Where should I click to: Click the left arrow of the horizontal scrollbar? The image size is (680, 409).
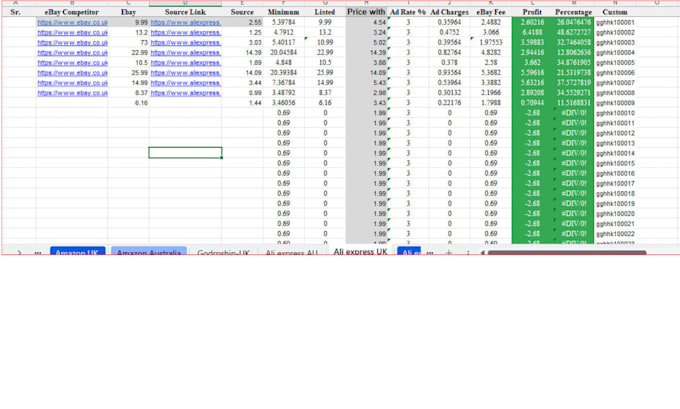click(482, 252)
